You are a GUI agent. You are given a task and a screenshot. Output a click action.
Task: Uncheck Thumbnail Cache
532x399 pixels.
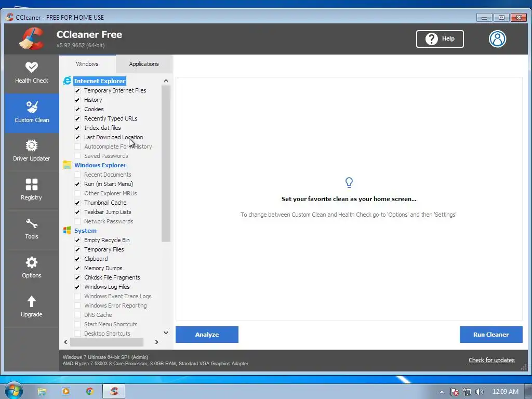pyautogui.click(x=77, y=203)
